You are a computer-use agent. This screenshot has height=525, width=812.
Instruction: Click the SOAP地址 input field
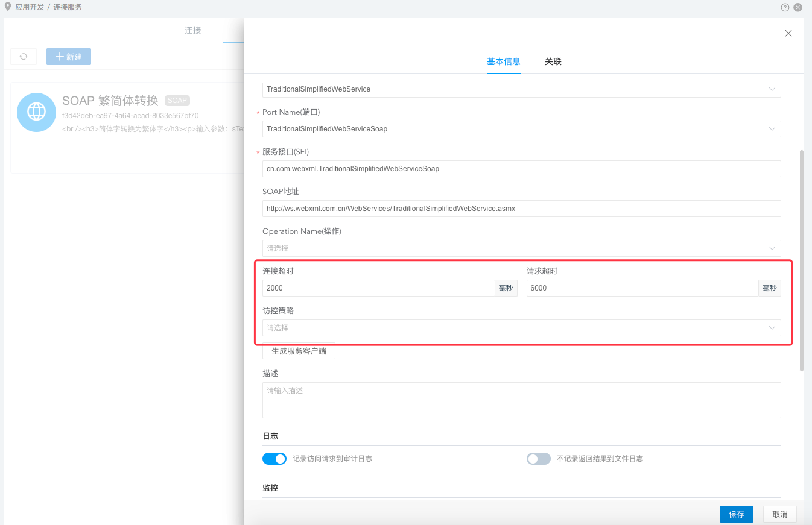(x=522, y=209)
